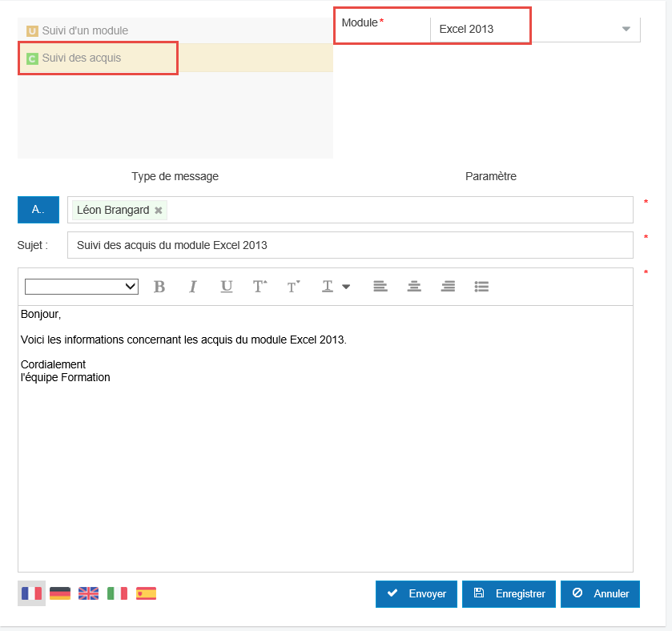Screen dimensions: 672x631
Task: Click the decrease font size icon
Action: [x=293, y=287]
